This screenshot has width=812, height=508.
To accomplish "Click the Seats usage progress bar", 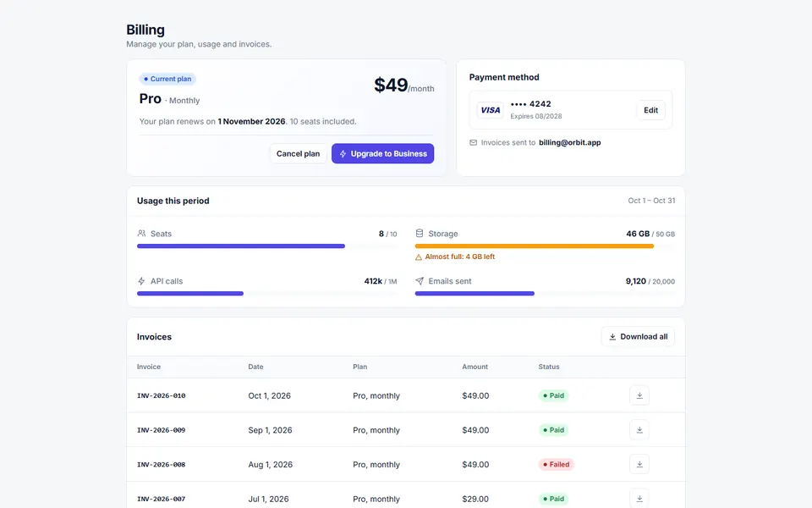I will click(x=267, y=246).
